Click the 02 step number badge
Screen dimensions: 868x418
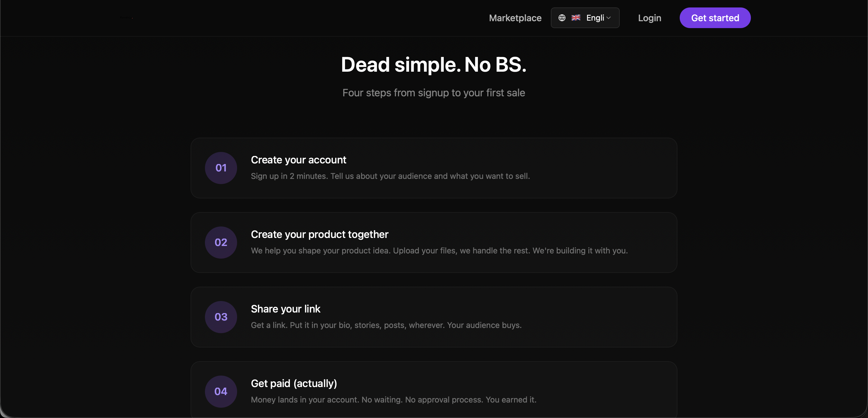[x=221, y=242]
